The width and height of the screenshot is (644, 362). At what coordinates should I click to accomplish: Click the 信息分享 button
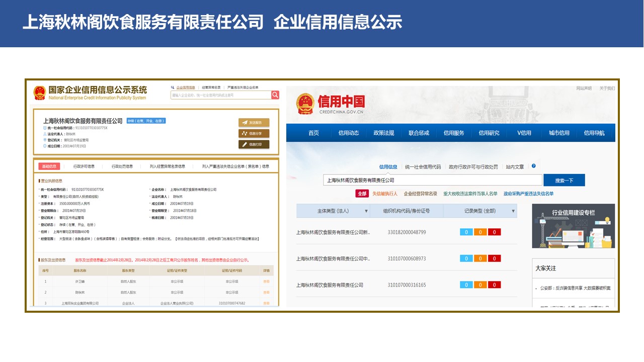pyautogui.click(x=254, y=133)
